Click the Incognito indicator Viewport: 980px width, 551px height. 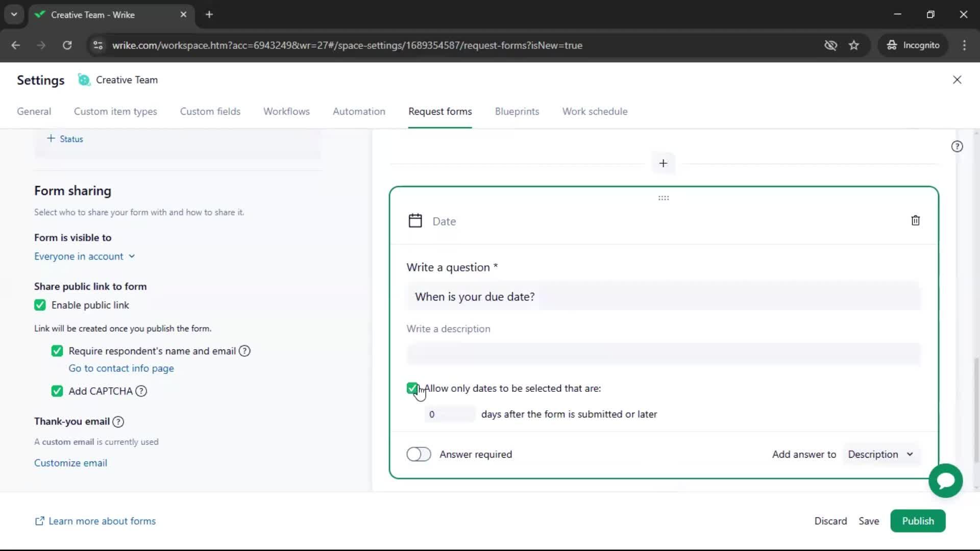click(913, 45)
